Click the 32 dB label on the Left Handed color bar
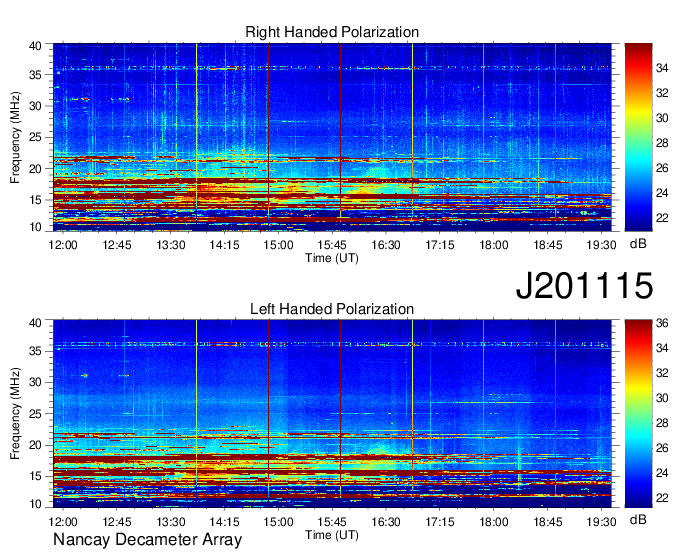Viewport: 680px width, 552px height. (662, 372)
